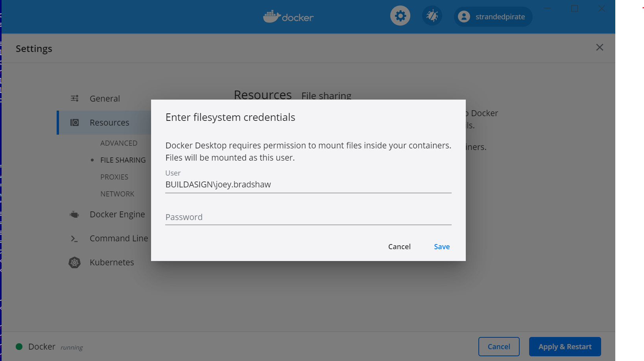The height and width of the screenshot is (361, 644).
Task: Collapse the Resources sidebar section
Action: click(x=109, y=122)
